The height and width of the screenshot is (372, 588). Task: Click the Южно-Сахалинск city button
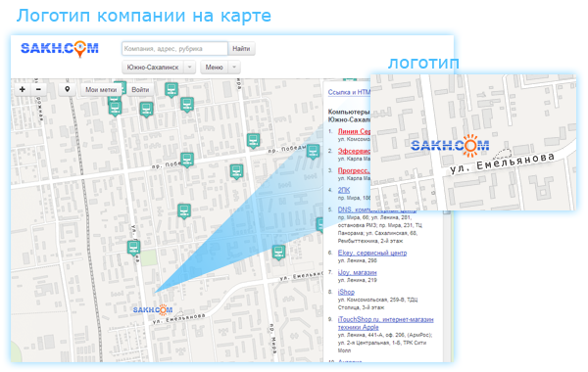tap(153, 68)
